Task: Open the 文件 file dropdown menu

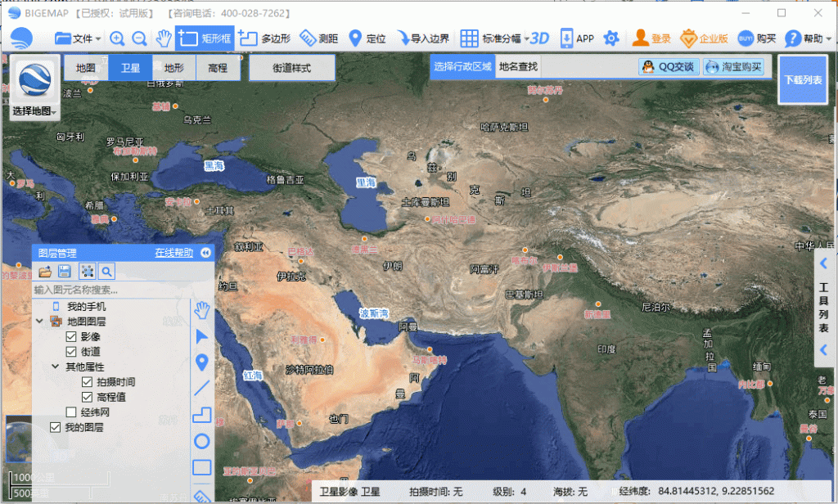Action: tap(76, 38)
